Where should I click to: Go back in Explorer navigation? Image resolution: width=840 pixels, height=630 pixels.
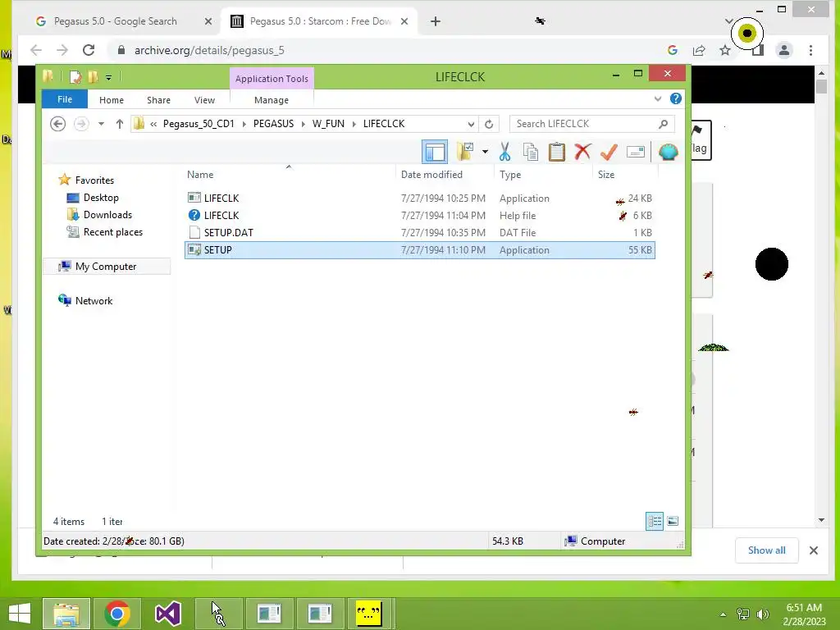coord(58,124)
